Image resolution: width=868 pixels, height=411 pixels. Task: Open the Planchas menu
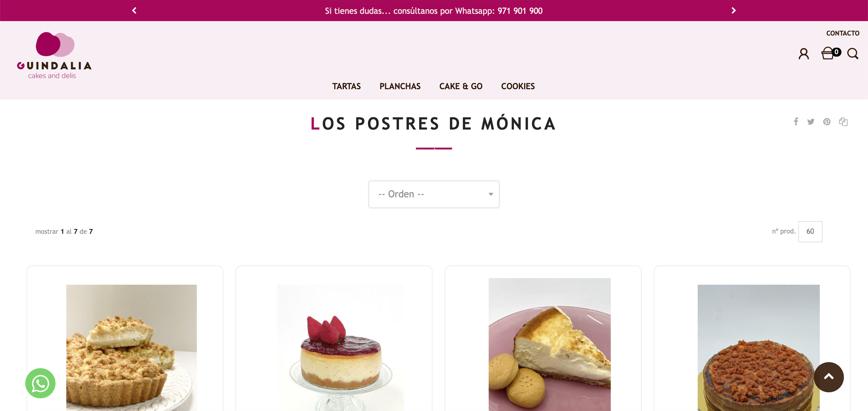coord(400,86)
